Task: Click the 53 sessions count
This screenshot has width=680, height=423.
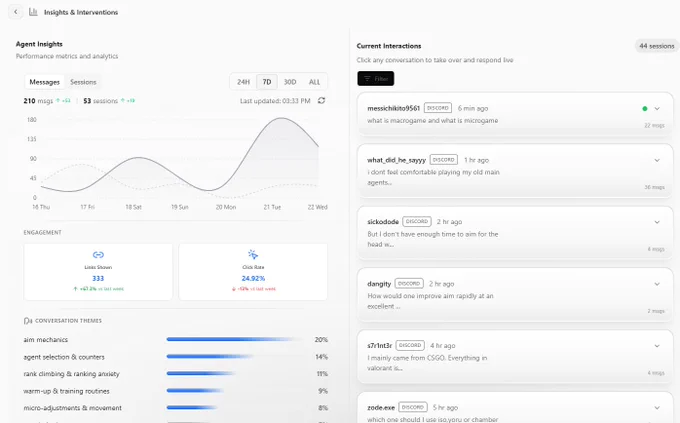Action: (x=100, y=101)
